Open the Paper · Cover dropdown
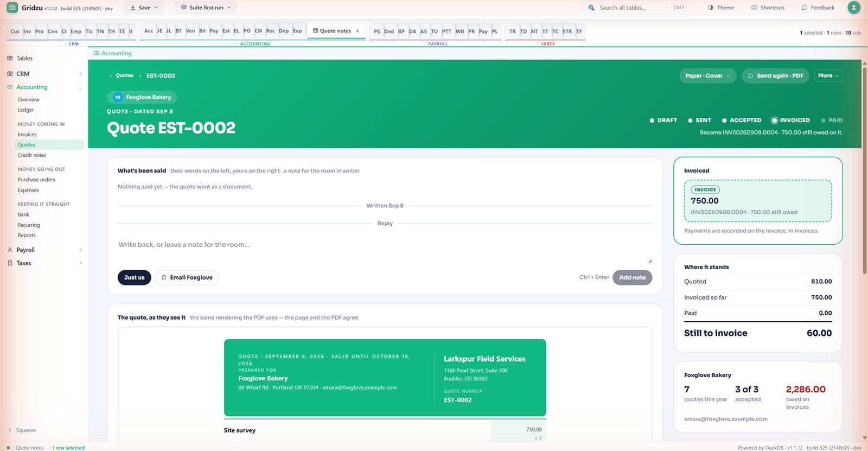868x451 pixels. pyautogui.click(x=708, y=76)
